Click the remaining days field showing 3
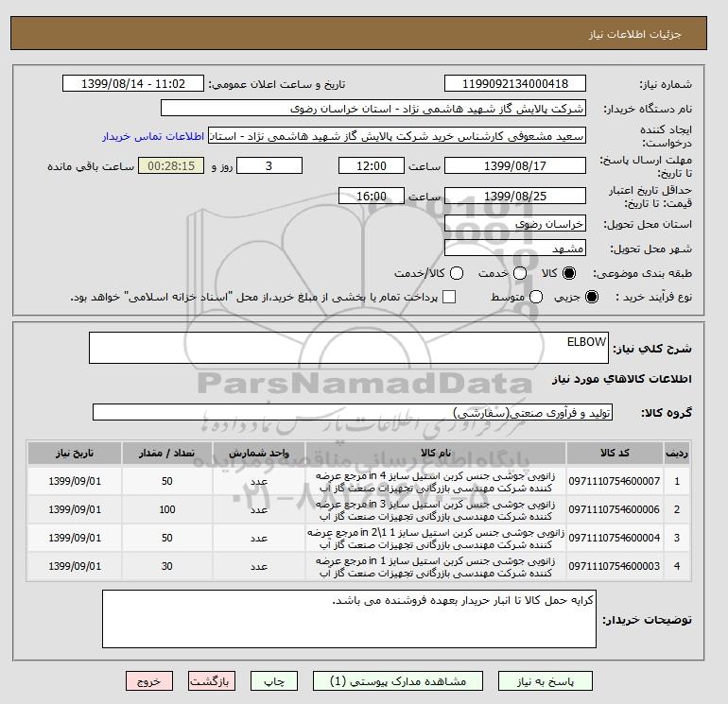The image size is (728, 704). coord(269,165)
